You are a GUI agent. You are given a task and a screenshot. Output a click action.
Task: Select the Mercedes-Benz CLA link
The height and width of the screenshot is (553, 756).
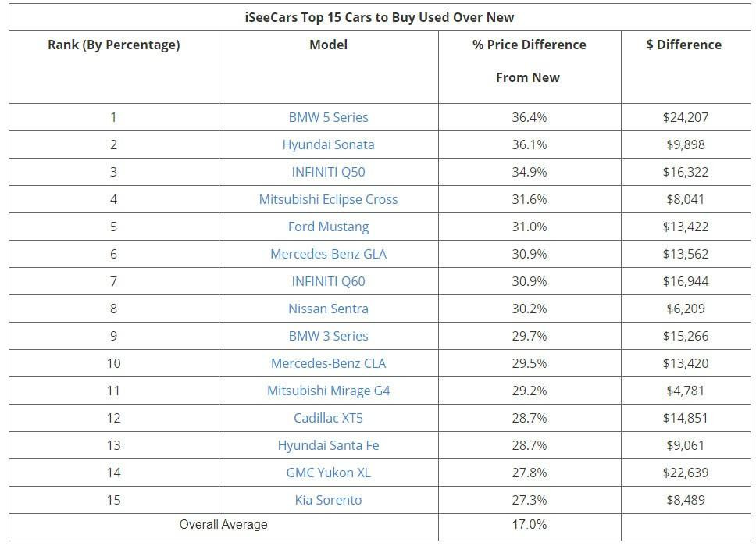(328, 363)
